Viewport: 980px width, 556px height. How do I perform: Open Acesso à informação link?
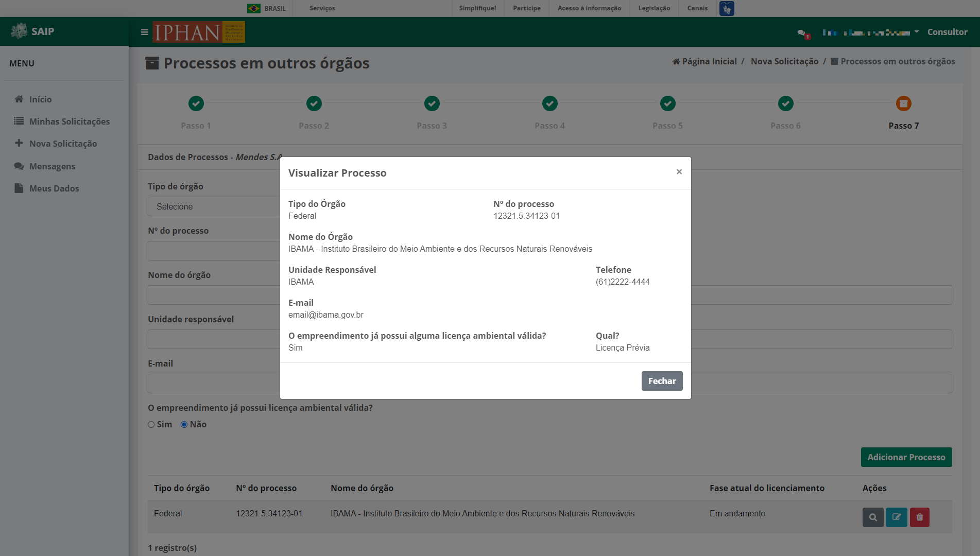click(589, 8)
